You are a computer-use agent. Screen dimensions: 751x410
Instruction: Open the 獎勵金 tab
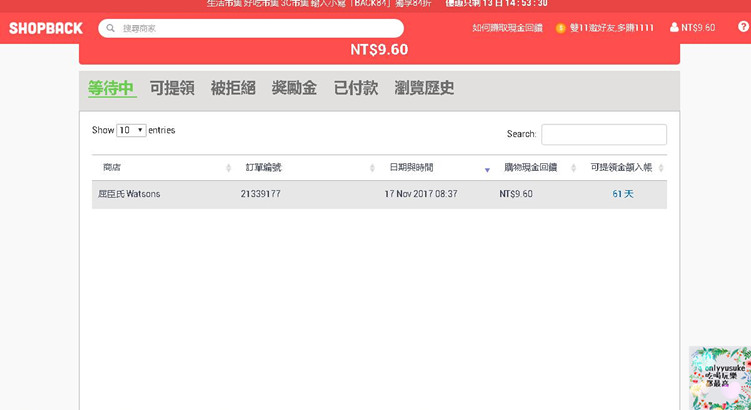point(294,88)
